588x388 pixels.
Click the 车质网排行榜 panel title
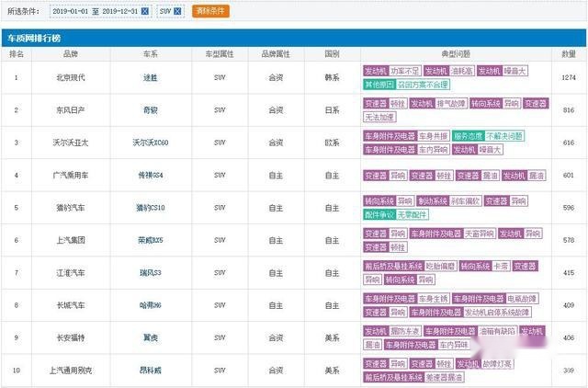(34, 38)
